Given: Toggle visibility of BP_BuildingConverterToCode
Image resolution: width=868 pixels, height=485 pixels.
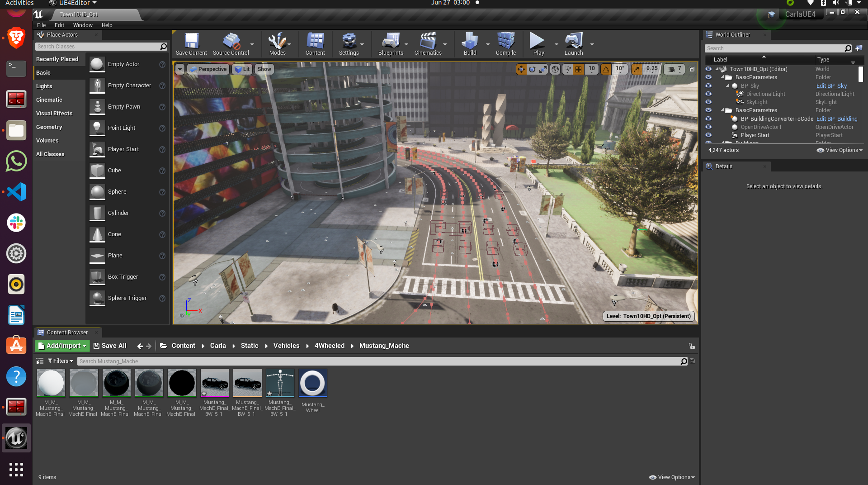Looking at the screenshot, I should (708, 119).
